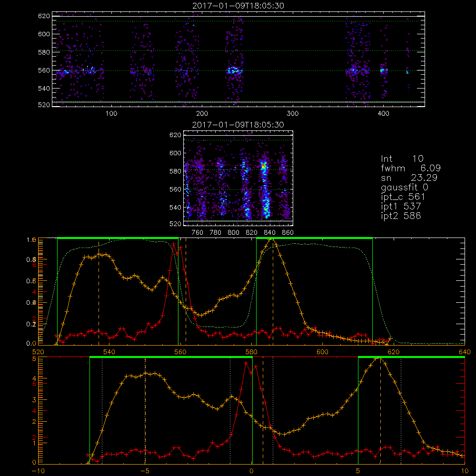This screenshot has height=476, width=476.
Task: Click the middle plot title 2017-01-09T18:05:30
Action: coord(238,125)
